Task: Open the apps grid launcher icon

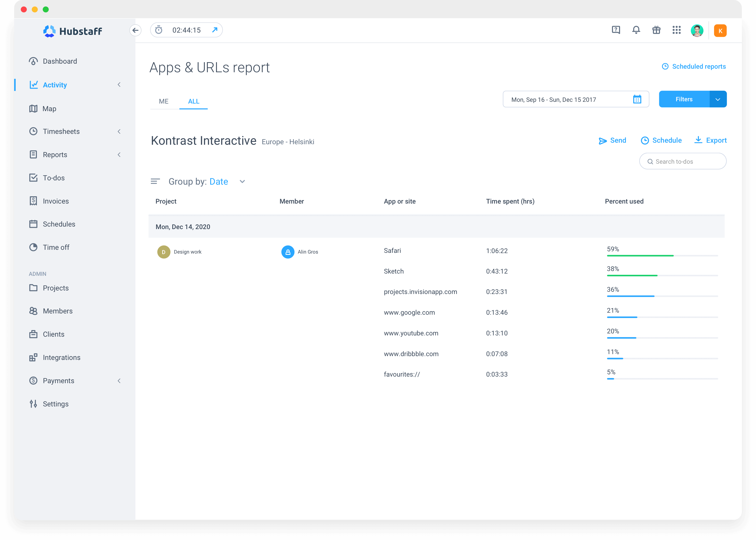Action: pyautogui.click(x=676, y=30)
